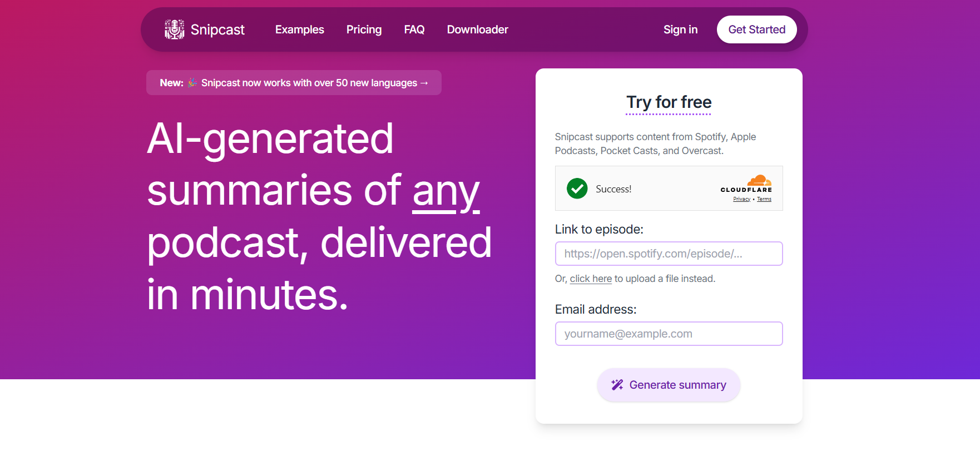Click the green success checkmark icon

(577, 189)
